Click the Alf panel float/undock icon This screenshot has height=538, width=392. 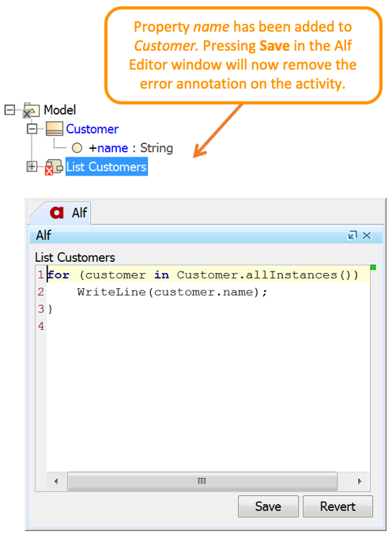[352, 236]
